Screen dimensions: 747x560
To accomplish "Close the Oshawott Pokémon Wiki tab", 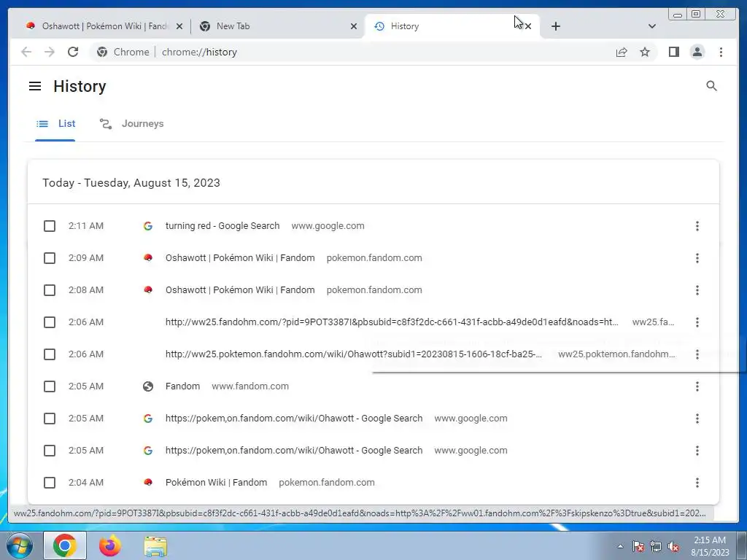I will click(x=179, y=26).
